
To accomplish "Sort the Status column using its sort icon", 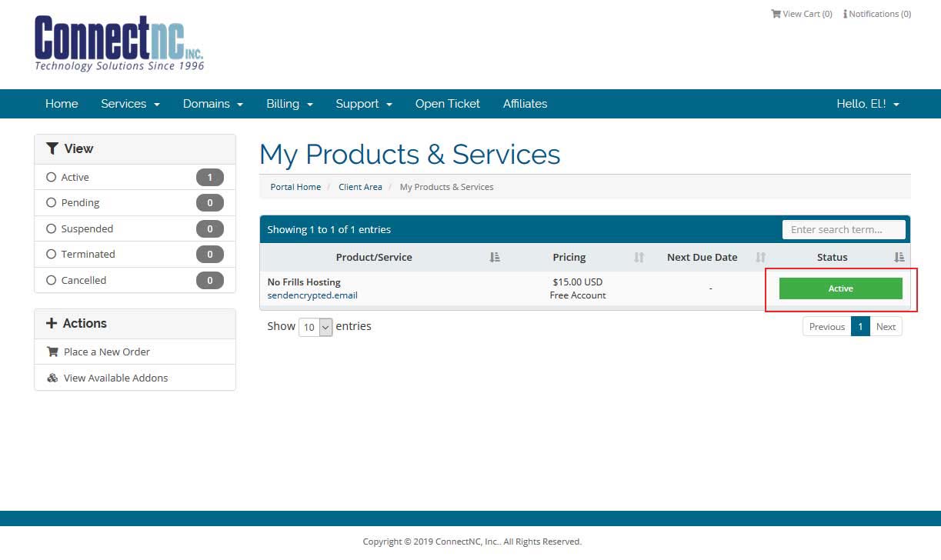I will (x=898, y=257).
